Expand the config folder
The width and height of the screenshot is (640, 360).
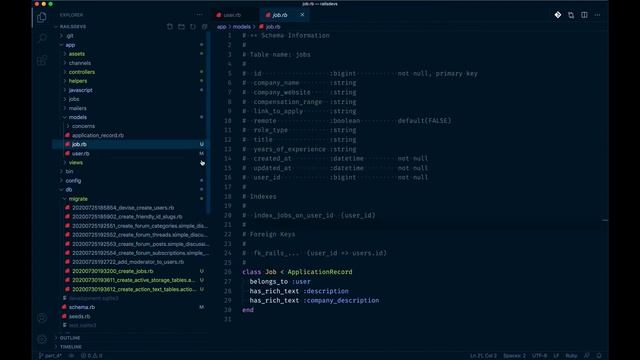73,180
